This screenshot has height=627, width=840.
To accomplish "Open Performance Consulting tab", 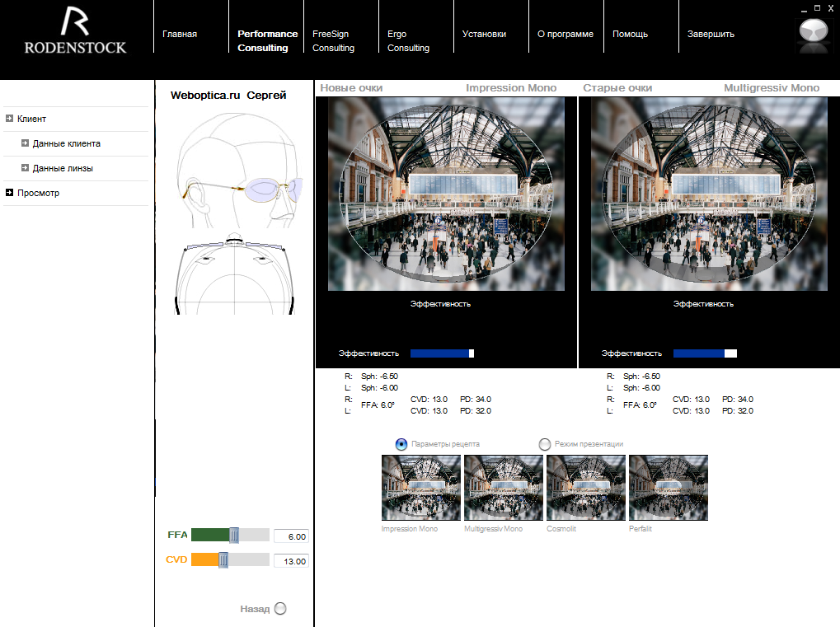I will click(x=267, y=40).
